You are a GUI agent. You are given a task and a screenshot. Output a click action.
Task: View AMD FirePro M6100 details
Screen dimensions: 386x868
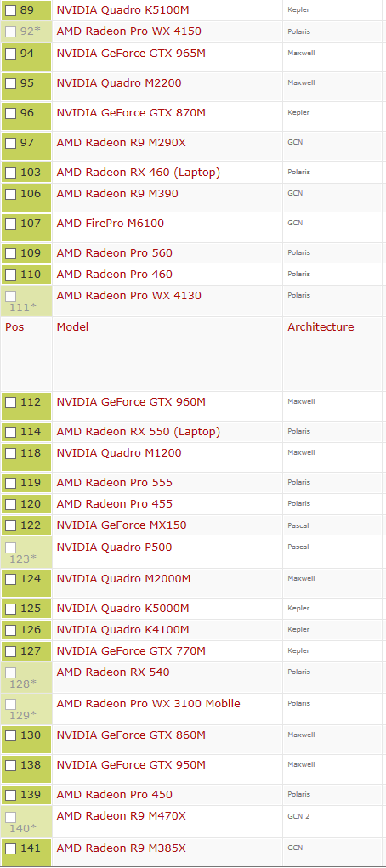[x=111, y=224]
